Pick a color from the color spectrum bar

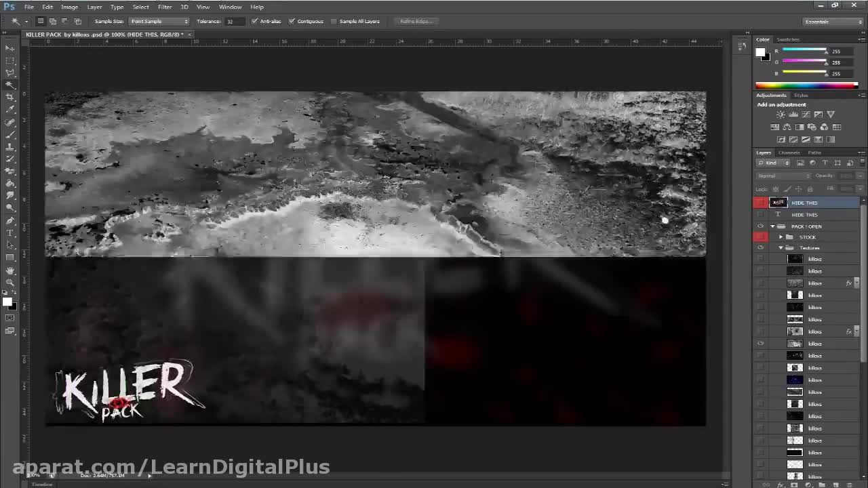coord(806,85)
